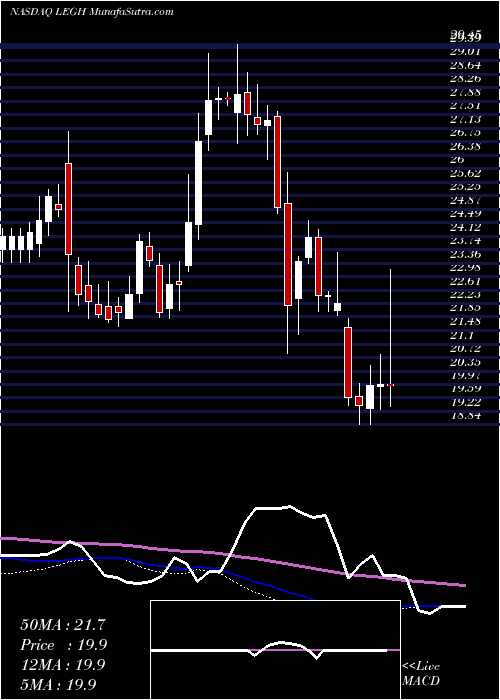This screenshot has width=500, height=700.
Task: Click the 27.88 price axis label
Action: click(x=466, y=92)
